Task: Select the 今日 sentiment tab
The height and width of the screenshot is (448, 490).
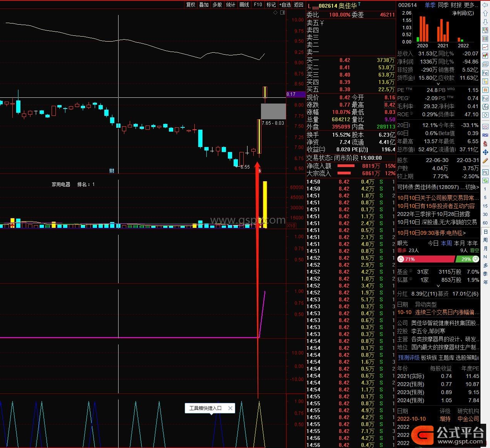Action: click(433, 243)
